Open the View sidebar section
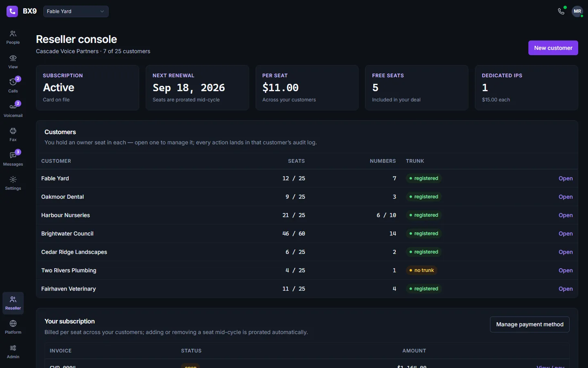Viewport: 588px width, 368px height. pos(13,62)
